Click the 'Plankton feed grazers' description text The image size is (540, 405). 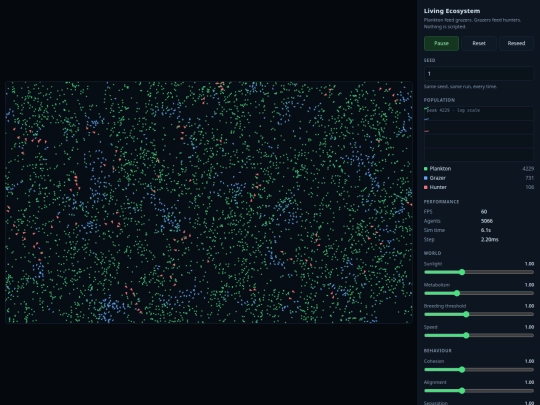[472, 23]
